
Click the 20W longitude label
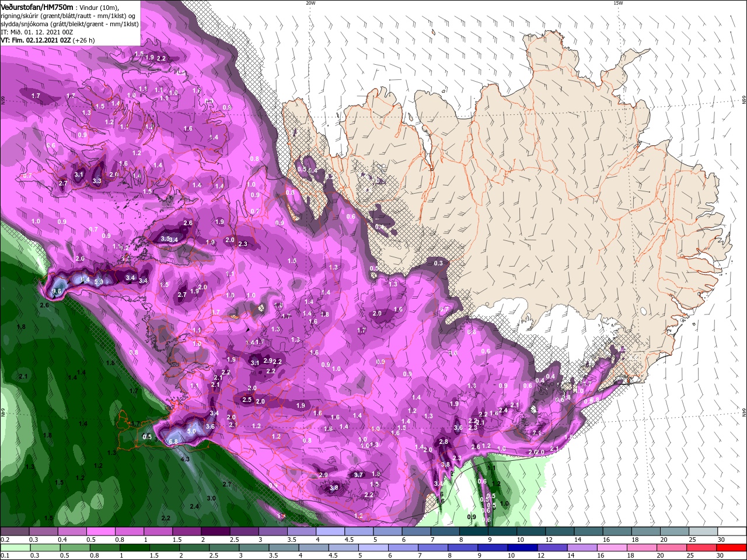pyautogui.click(x=310, y=3)
